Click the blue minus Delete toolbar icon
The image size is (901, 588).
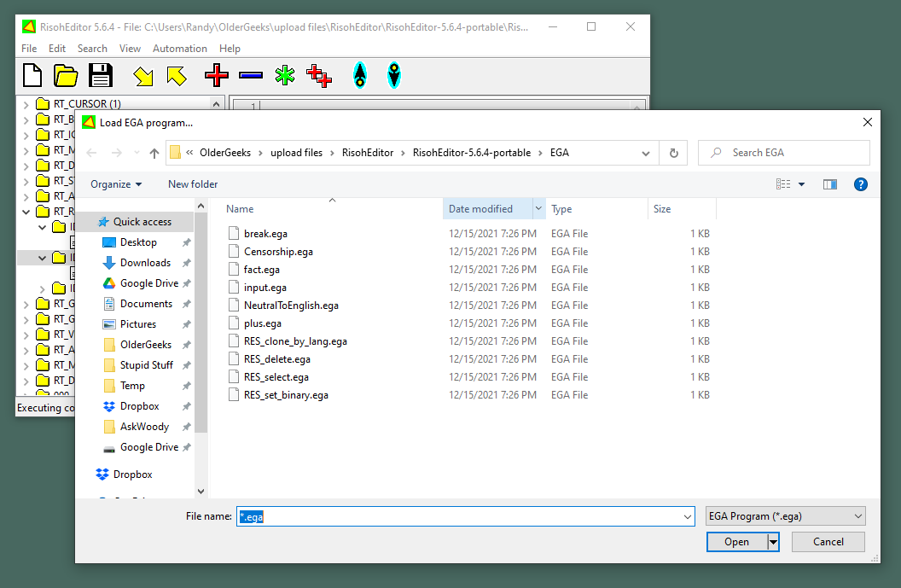(x=251, y=75)
